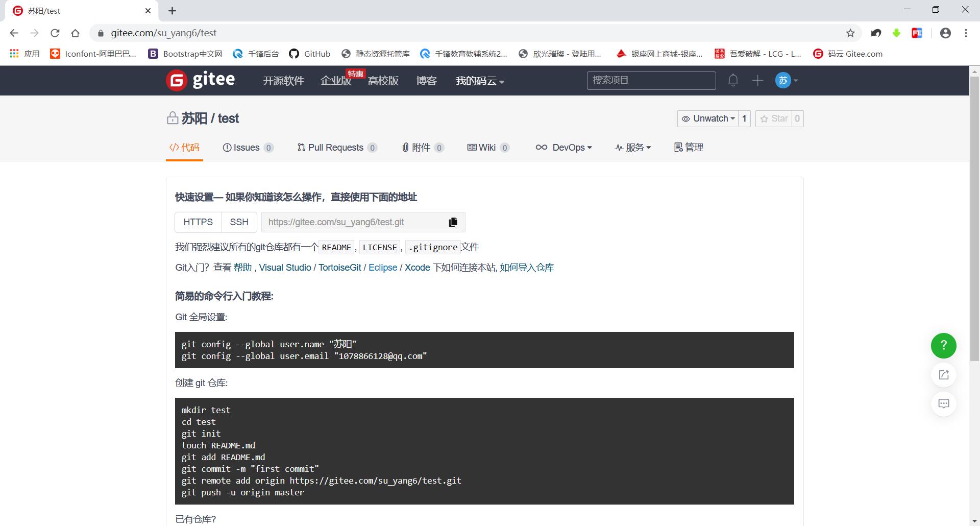Star the repository
Viewport: 980px width, 526px height.
773,118
